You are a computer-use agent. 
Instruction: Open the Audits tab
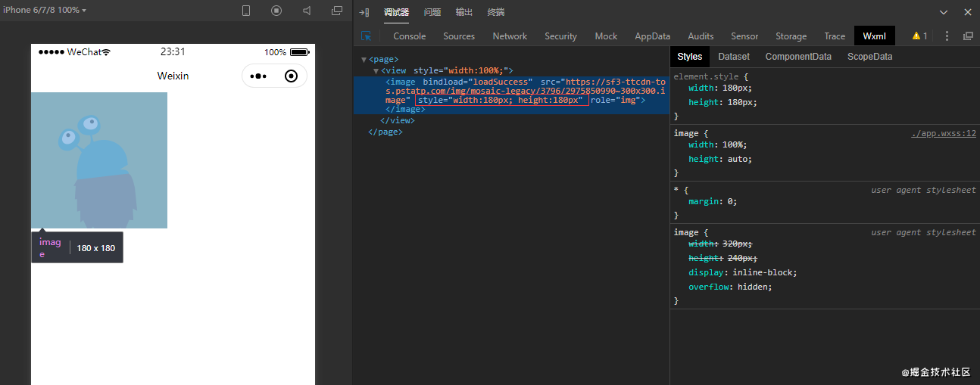[701, 36]
